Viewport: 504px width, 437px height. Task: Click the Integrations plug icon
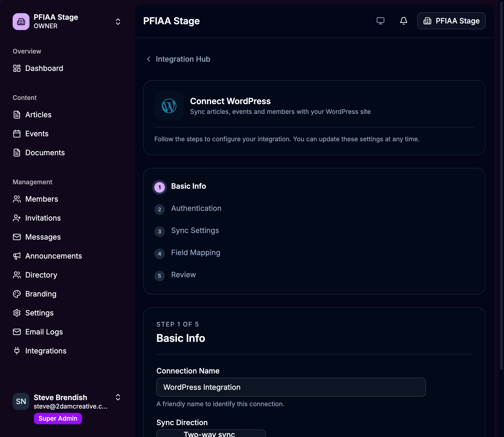point(17,351)
